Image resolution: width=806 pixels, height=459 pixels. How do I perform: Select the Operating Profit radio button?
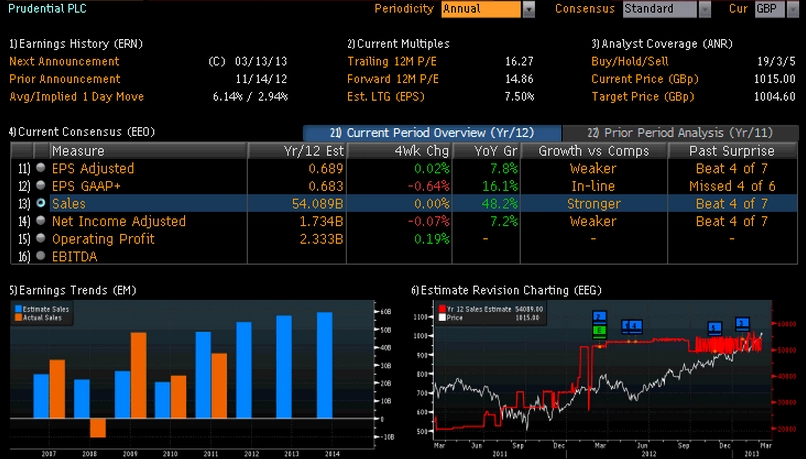point(41,238)
